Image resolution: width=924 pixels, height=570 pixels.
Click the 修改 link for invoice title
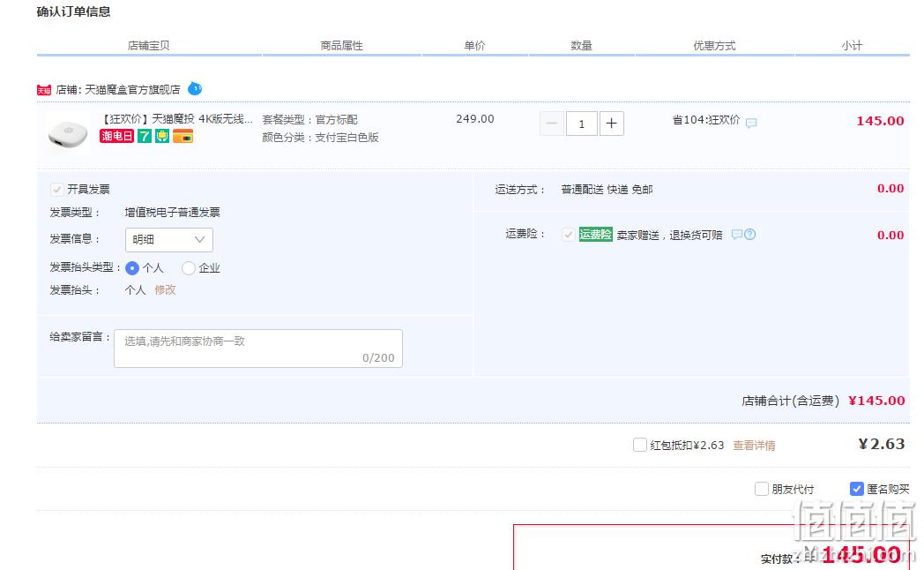(x=165, y=290)
